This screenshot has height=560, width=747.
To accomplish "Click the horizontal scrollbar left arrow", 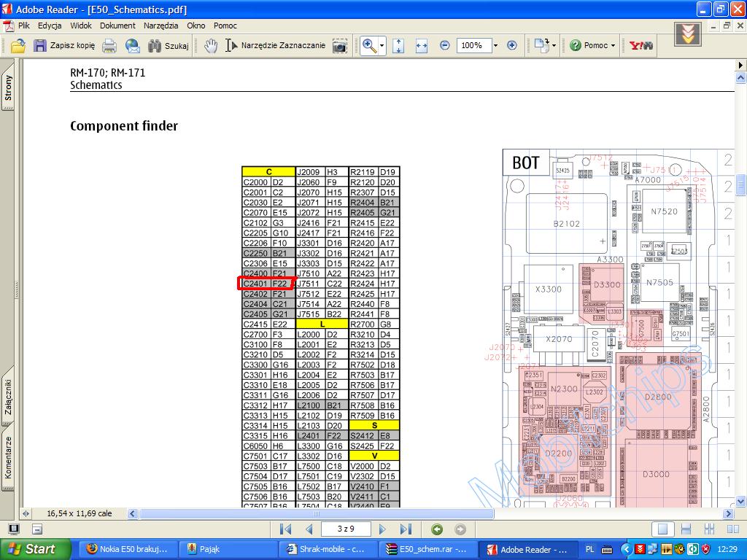I will click(133, 514).
